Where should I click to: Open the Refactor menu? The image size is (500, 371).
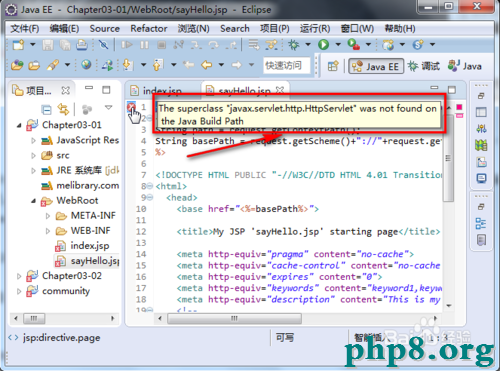(149, 29)
